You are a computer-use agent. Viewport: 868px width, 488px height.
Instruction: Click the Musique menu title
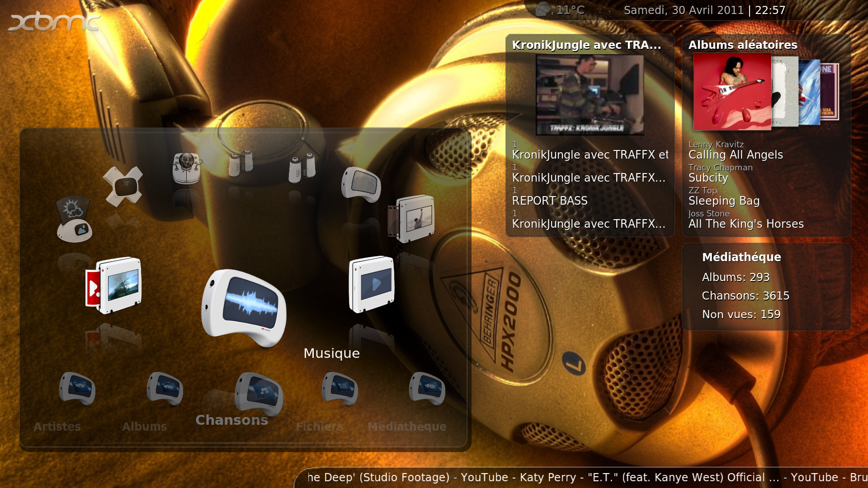[x=331, y=353]
